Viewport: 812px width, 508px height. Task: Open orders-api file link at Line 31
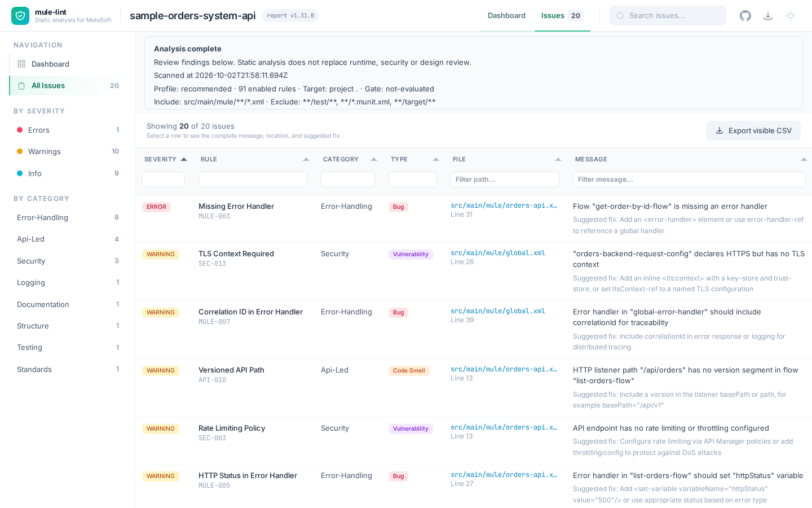click(x=504, y=205)
